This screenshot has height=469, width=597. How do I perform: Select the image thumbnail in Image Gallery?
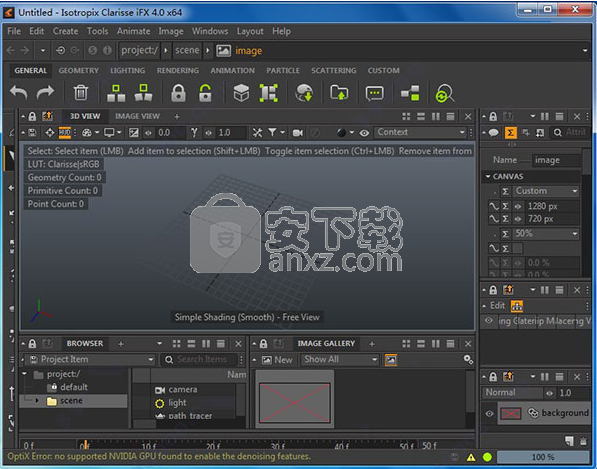coord(295,402)
